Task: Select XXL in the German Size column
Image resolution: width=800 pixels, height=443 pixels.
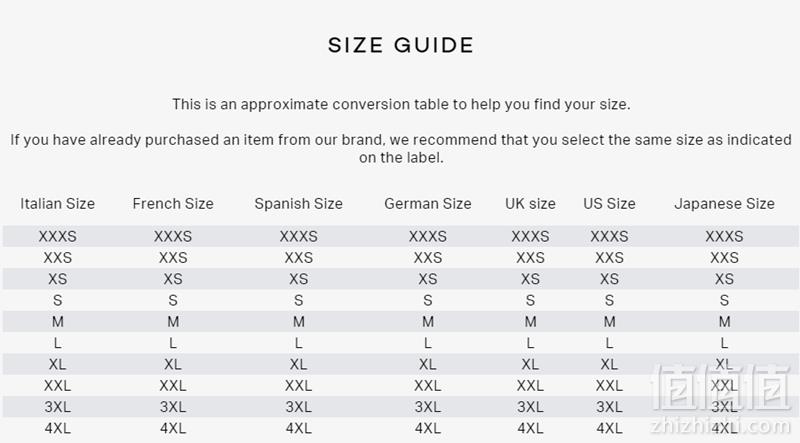Action: click(428, 386)
